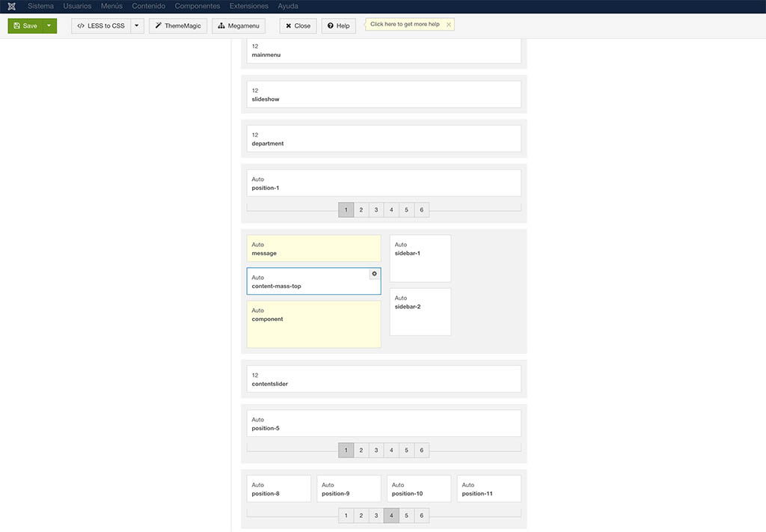Screen dimensions: 766x532
Task: Click Close in the toolbar
Action: pyautogui.click(x=298, y=25)
